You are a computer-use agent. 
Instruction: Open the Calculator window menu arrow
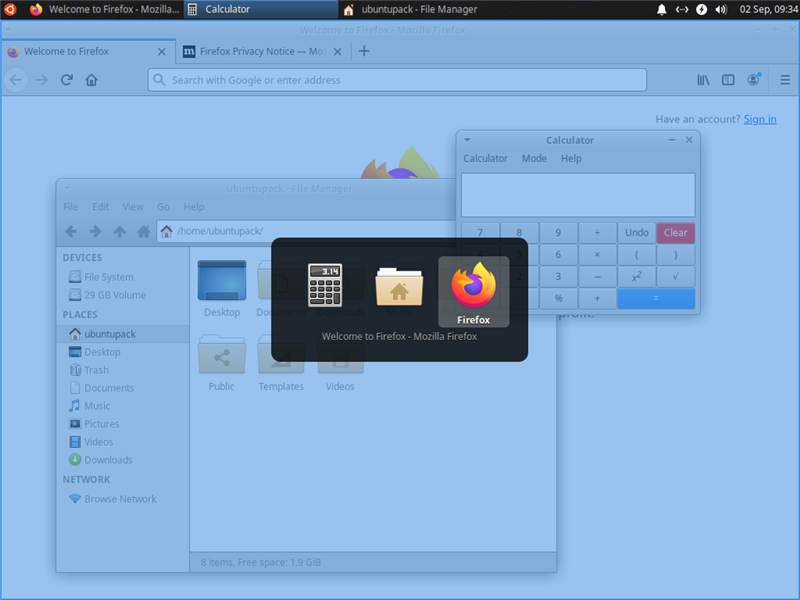pyautogui.click(x=467, y=140)
